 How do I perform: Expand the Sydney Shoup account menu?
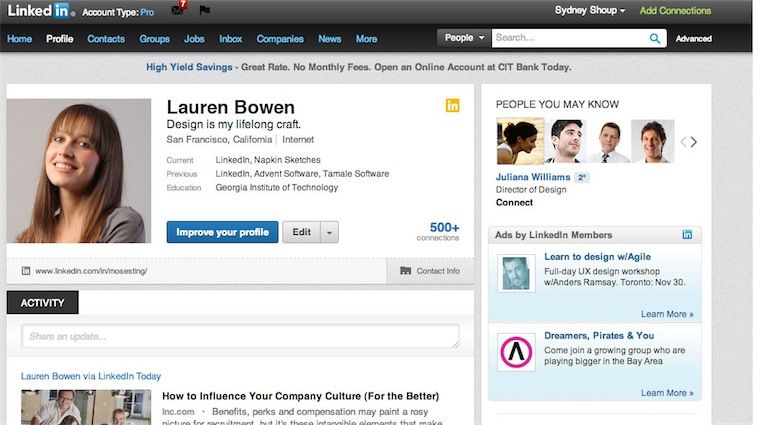(x=589, y=10)
